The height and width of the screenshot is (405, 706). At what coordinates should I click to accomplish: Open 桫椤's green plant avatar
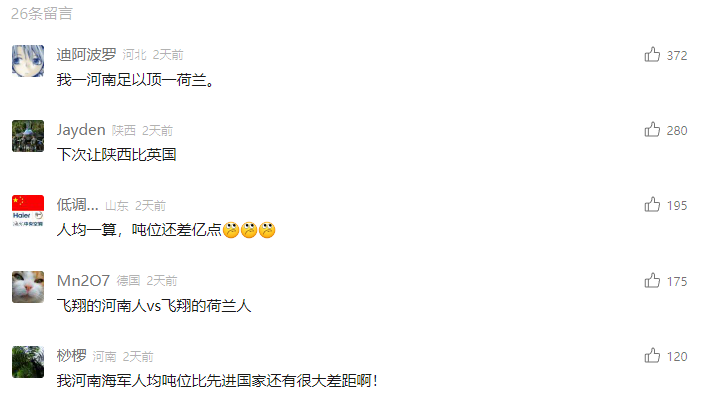click(x=28, y=362)
